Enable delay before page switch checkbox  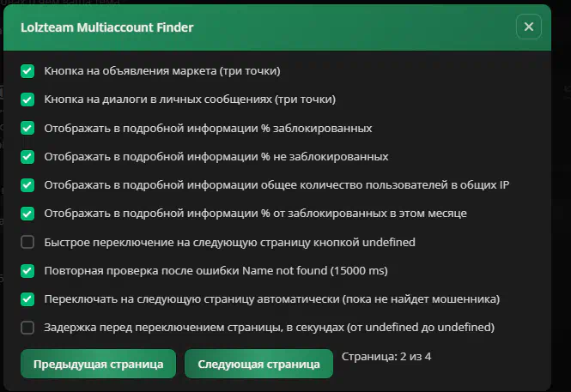click(27, 328)
